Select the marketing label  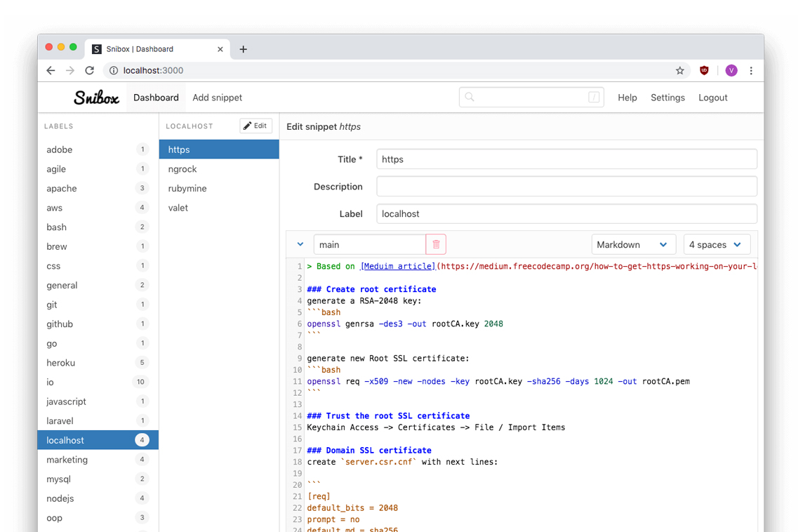click(98, 459)
